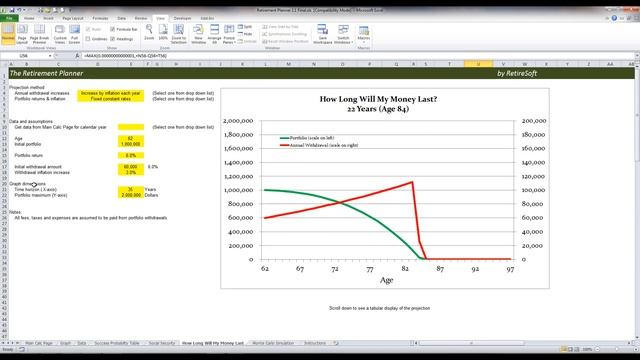Open the Macros dropdown
The image size is (640, 360).
[363, 33]
